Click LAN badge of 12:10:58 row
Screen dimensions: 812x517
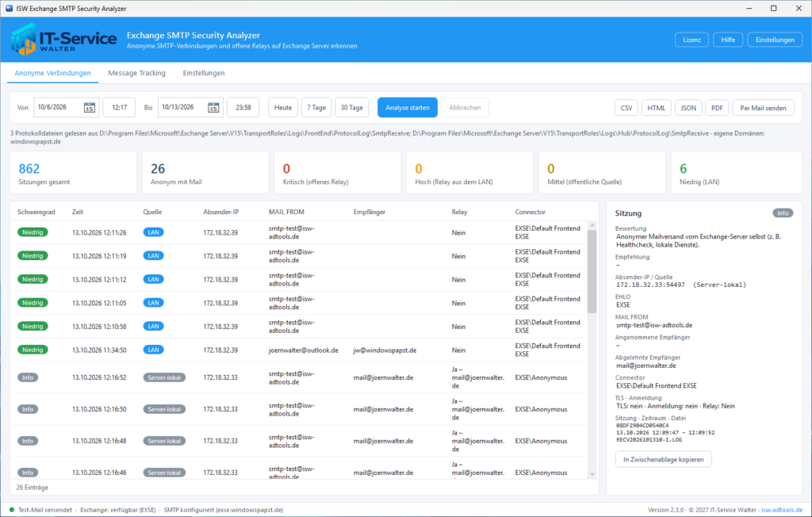tap(153, 327)
